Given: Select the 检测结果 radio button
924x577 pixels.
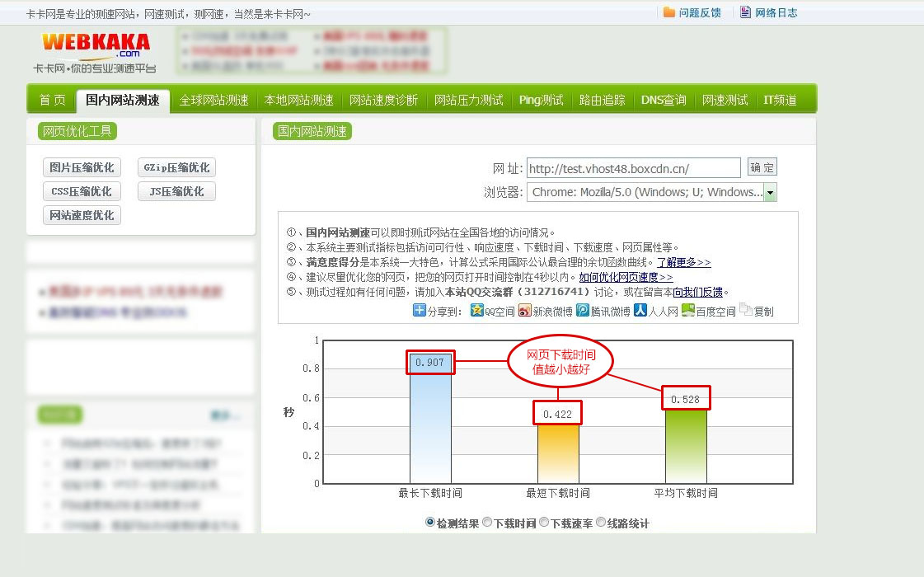Looking at the screenshot, I should click(x=429, y=523).
